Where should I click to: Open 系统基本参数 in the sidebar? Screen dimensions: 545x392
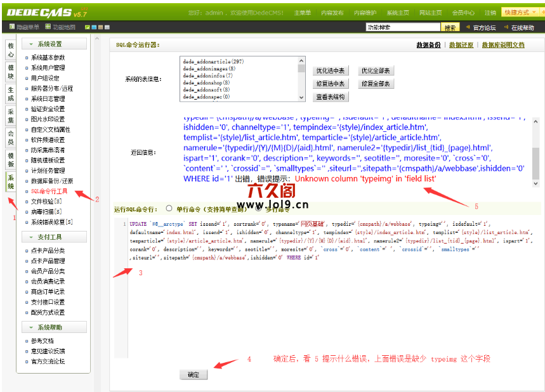coord(48,58)
